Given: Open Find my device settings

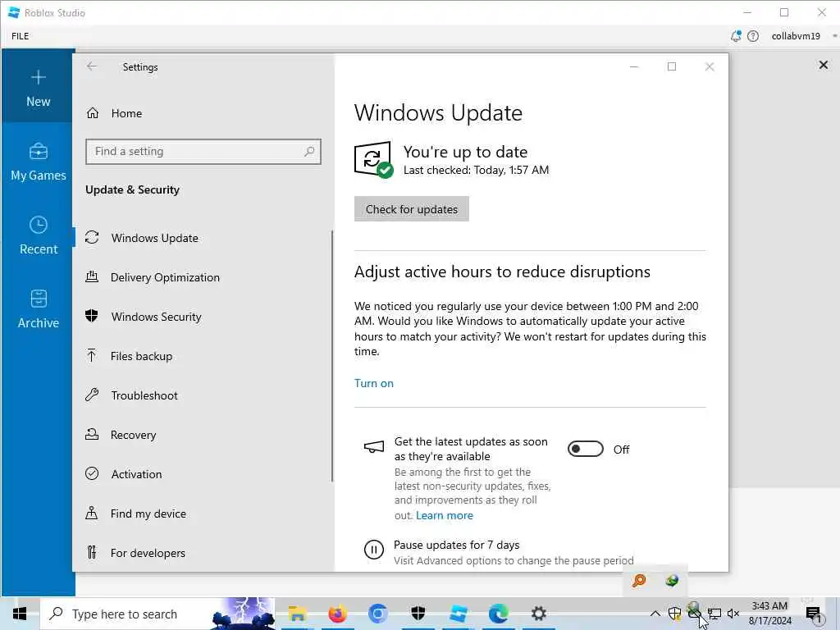Looking at the screenshot, I should (x=203, y=514).
